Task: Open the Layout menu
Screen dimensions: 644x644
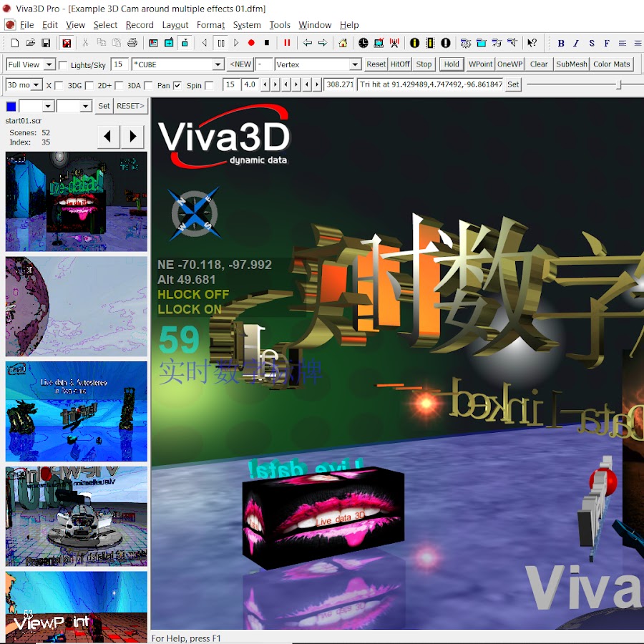Action: coord(175,25)
